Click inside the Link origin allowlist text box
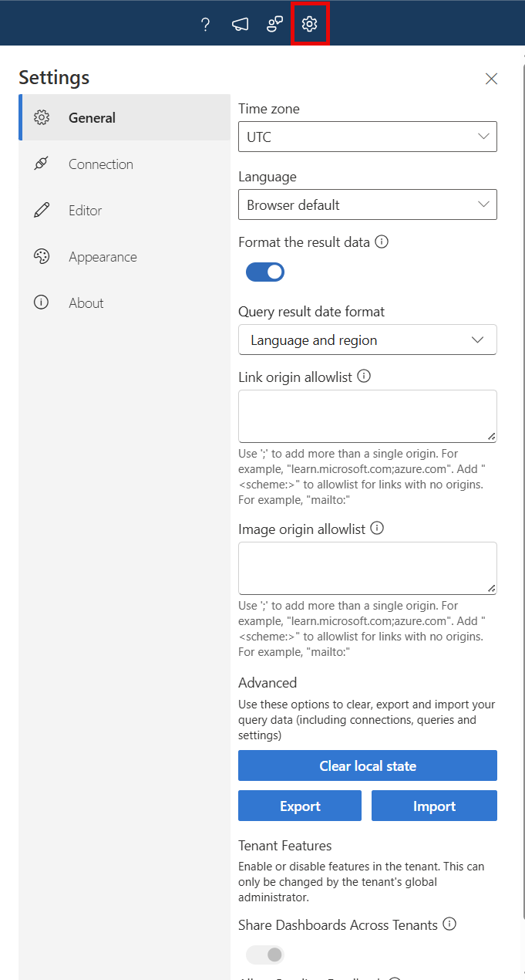525x980 pixels. (x=367, y=415)
